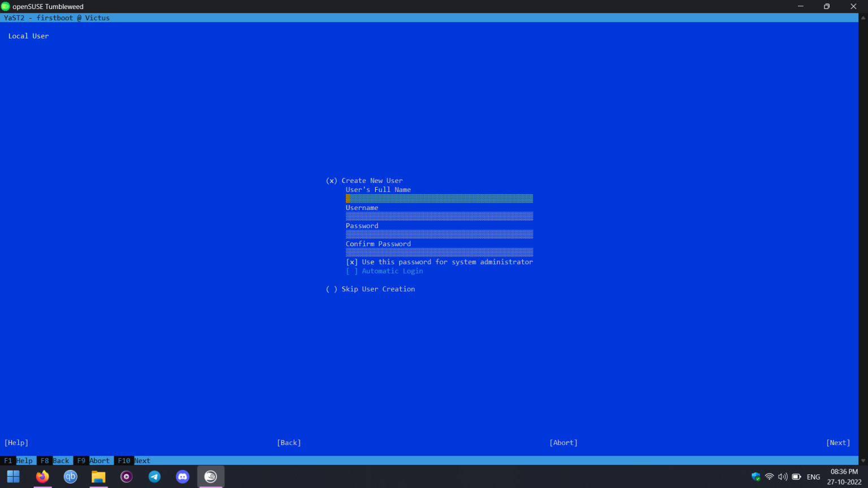The height and width of the screenshot is (488, 868).
Task: Launch qBittorrent from the taskbar
Action: point(70,477)
